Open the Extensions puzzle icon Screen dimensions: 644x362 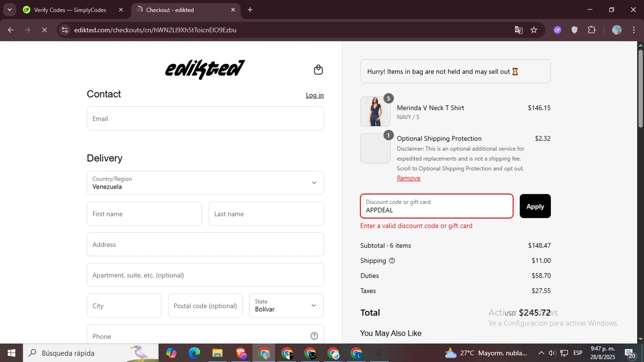(592, 30)
